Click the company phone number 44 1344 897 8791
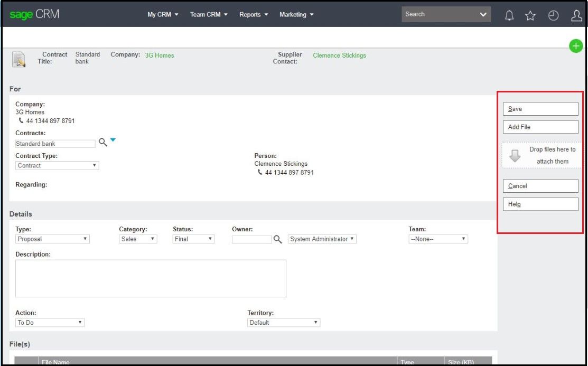 [x=50, y=121]
